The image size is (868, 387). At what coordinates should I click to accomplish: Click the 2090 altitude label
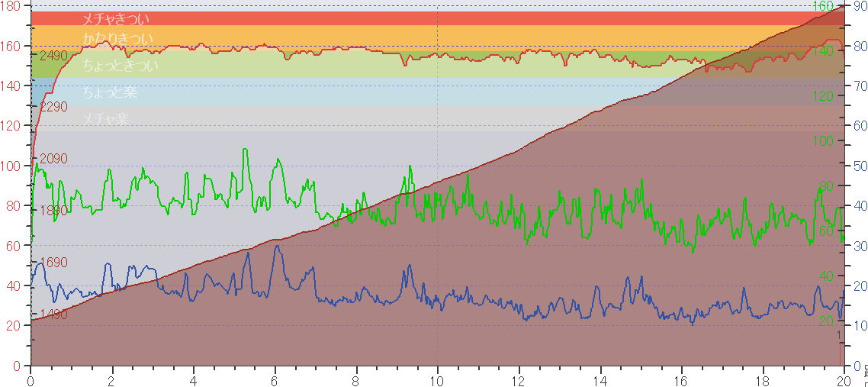tap(53, 159)
